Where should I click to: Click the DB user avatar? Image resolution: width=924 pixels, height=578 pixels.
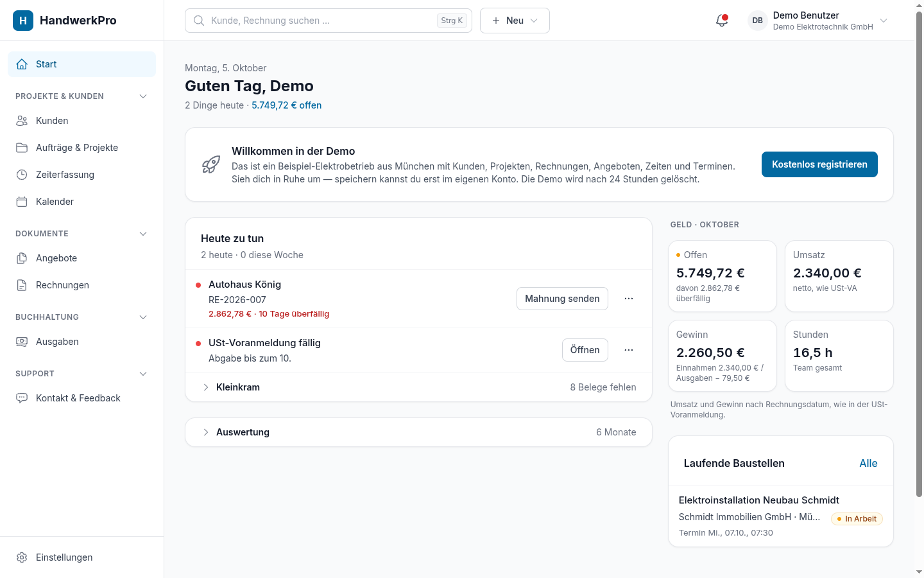(x=758, y=21)
